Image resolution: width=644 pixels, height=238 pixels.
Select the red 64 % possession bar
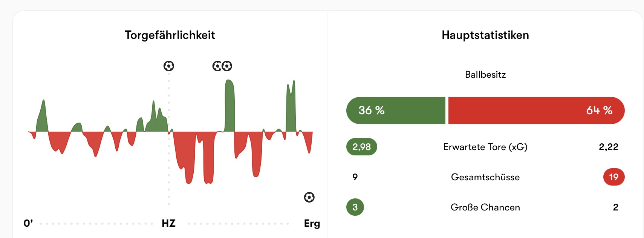click(536, 111)
